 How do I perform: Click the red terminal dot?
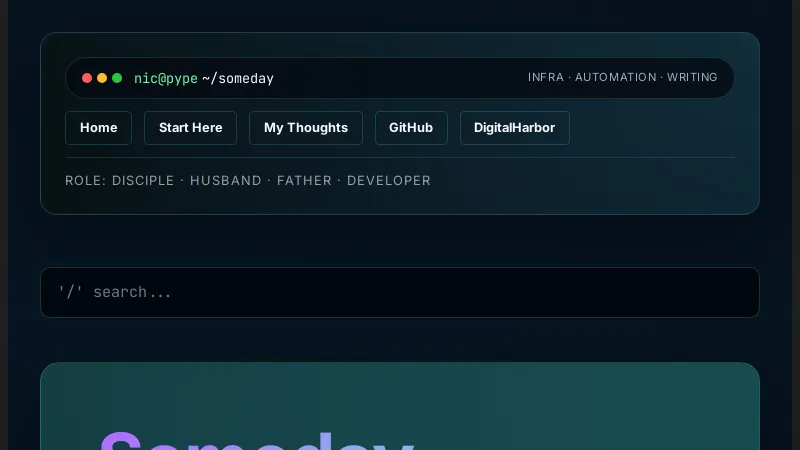coord(87,78)
